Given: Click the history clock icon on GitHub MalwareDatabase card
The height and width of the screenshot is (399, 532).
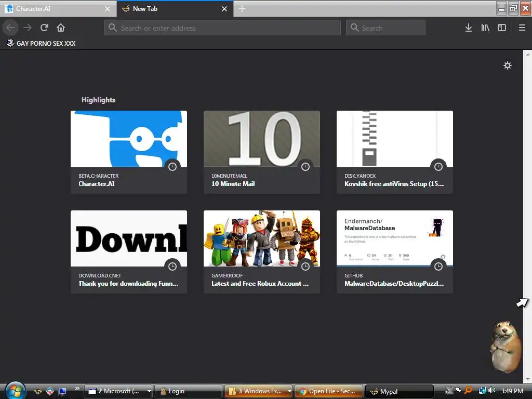Looking at the screenshot, I should click(438, 266).
